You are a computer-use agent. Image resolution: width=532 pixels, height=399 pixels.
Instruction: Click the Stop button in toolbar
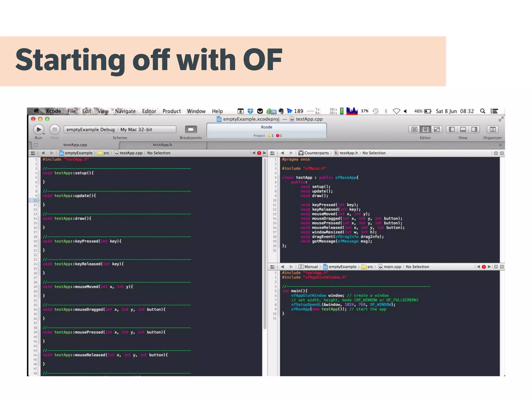click(55, 129)
